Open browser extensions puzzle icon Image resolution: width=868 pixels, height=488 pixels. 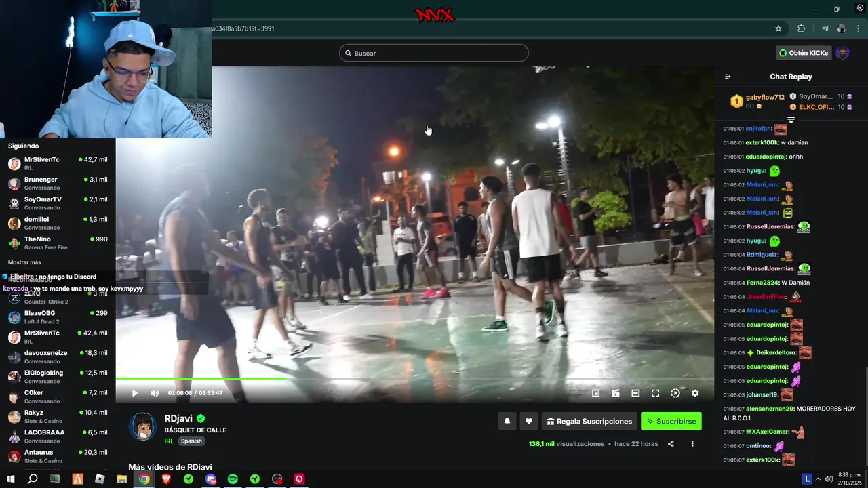click(x=802, y=28)
